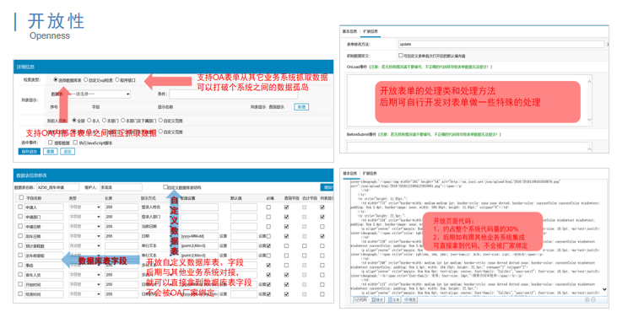Open the 文本 text view mode
The height and width of the screenshot is (323, 644).
(x=394, y=300)
